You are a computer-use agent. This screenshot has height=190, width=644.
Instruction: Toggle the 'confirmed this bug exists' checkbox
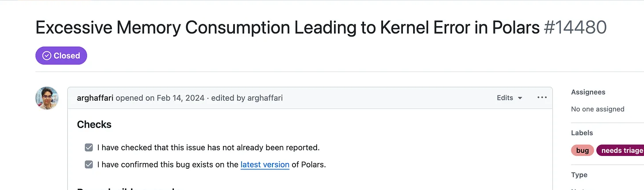click(89, 165)
